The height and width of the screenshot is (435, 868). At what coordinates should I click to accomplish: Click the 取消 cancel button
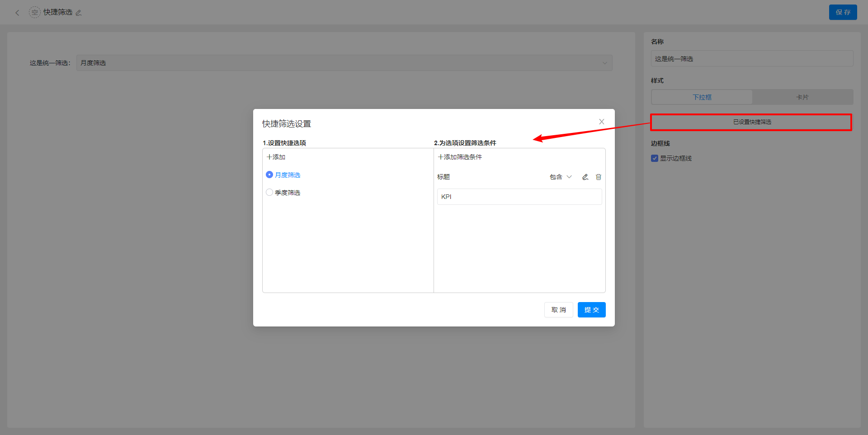click(x=558, y=310)
